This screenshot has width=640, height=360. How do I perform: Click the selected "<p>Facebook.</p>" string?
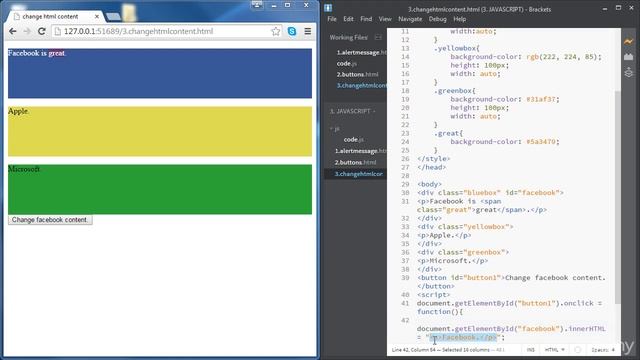click(463, 338)
